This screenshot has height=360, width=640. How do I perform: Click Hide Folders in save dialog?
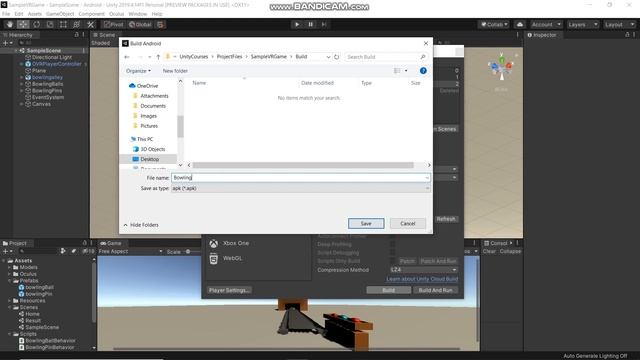point(141,225)
